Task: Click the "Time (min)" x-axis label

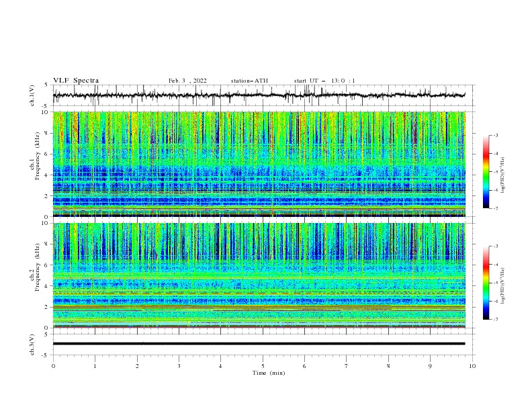Action: pos(269,373)
